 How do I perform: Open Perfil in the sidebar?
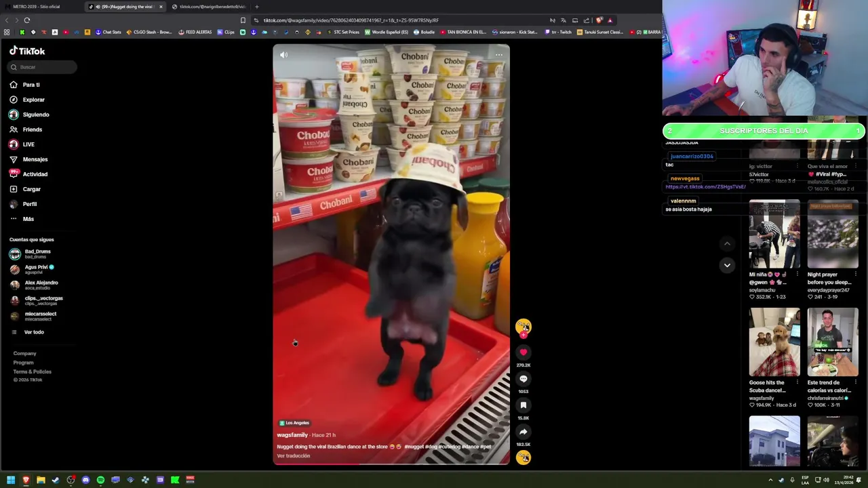[x=23, y=204]
